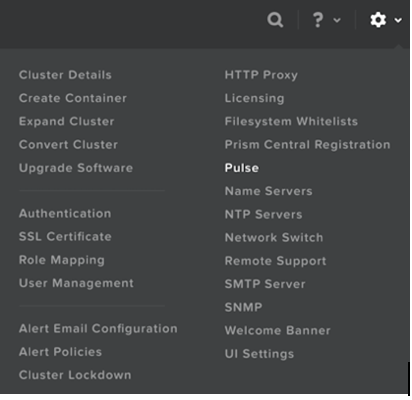Select Create Container menu entry
The height and width of the screenshot is (400, 412).
point(73,98)
